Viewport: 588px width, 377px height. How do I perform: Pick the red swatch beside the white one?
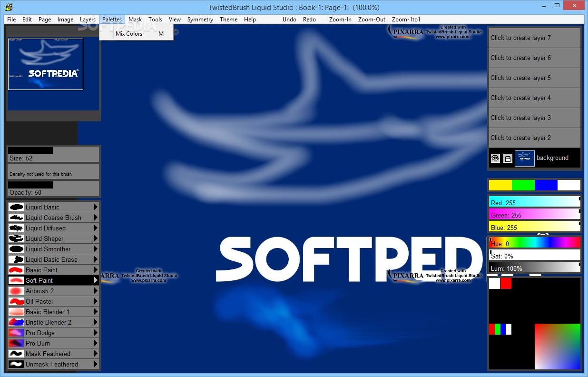pyautogui.click(x=506, y=284)
